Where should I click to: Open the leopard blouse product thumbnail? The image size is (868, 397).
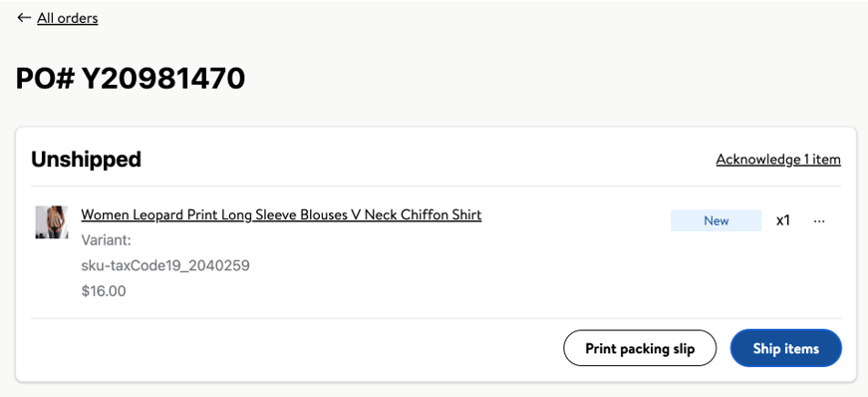tap(52, 222)
